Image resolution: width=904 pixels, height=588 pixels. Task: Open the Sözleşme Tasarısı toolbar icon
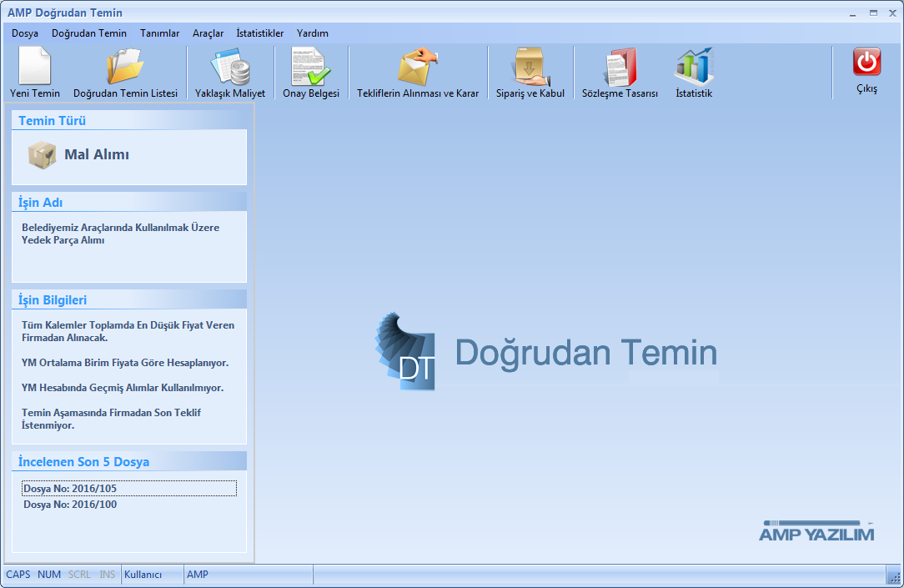(620, 67)
